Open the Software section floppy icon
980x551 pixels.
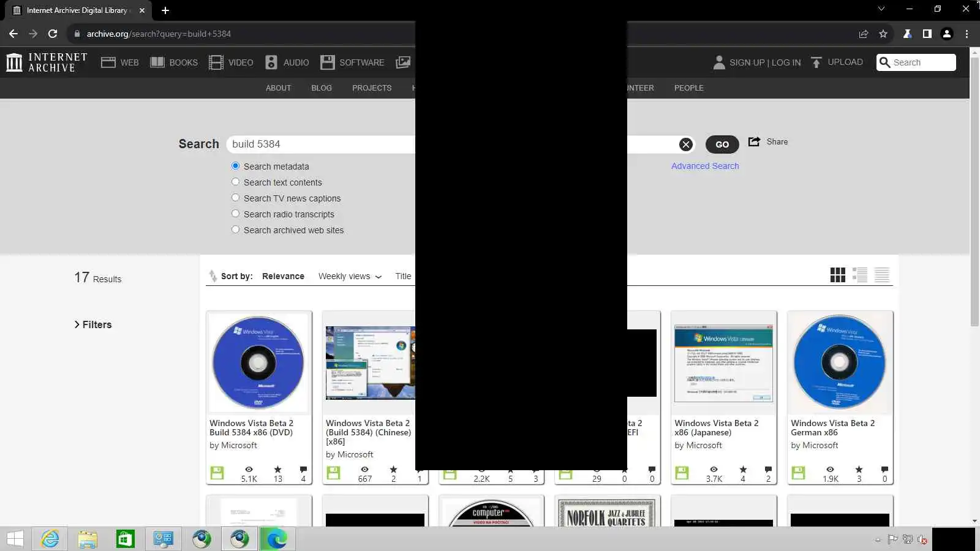(328, 62)
